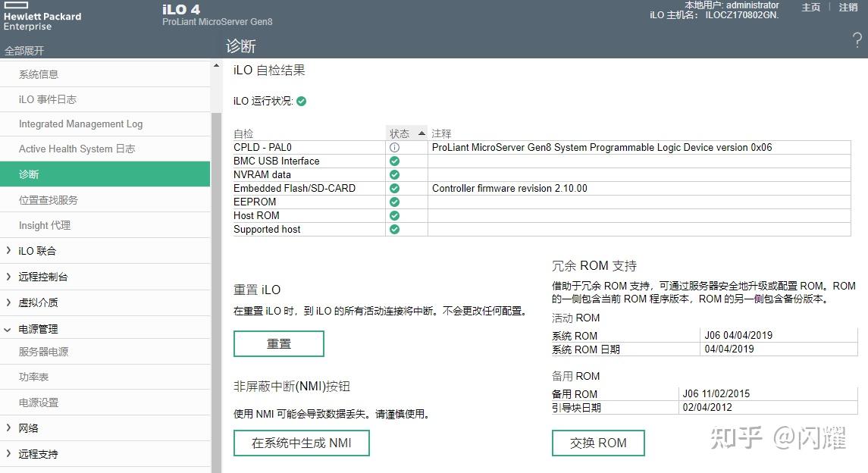The height and width of the screenshot is (473, 868).
Task: Click the info icon beside CPLD - PAL0
Action: 395,147
